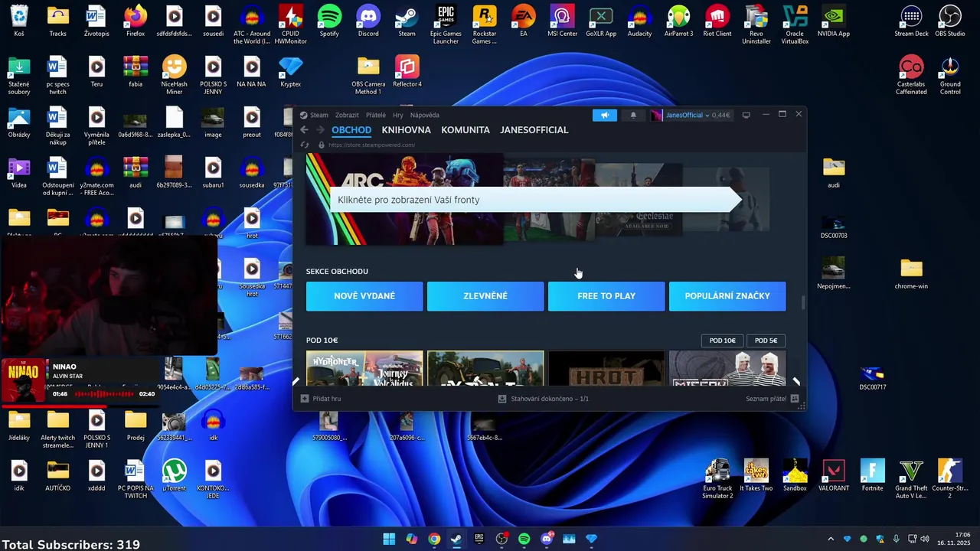Click Steam forward navigation arrow
980x551 pixels.
[320, 130]
